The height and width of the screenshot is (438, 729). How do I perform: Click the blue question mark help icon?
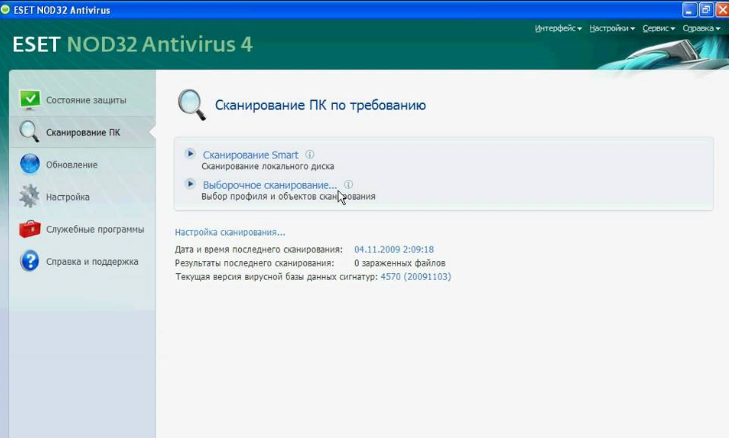coord(29,261)
